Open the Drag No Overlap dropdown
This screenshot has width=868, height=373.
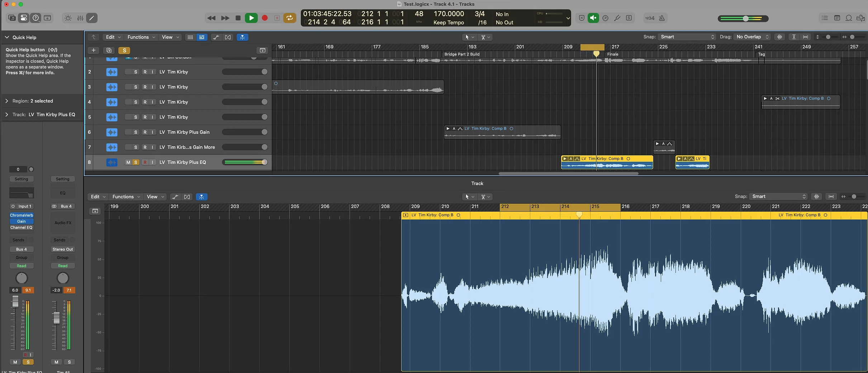point(753,37)
